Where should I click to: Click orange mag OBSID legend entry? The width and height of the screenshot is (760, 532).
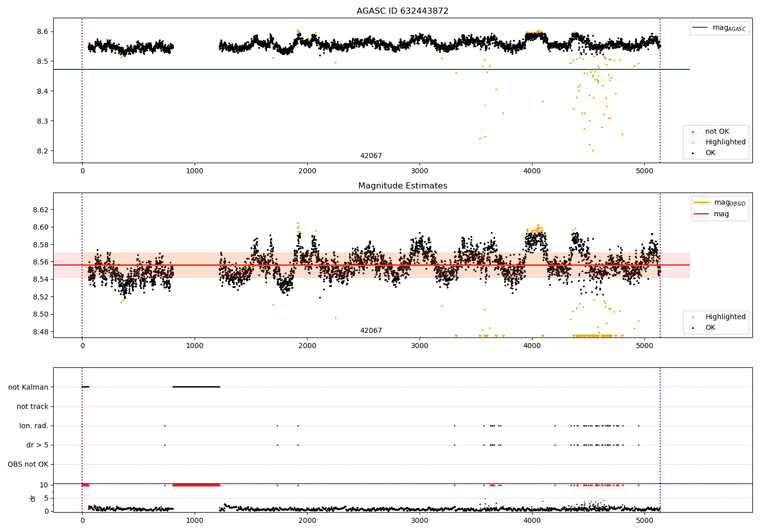click(719, 203)
